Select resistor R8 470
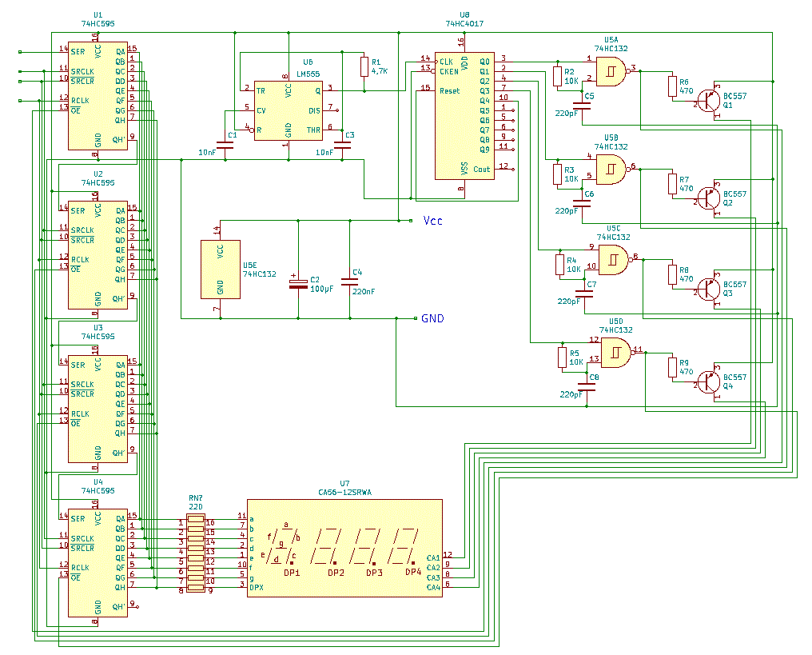 tap(672, 274)
